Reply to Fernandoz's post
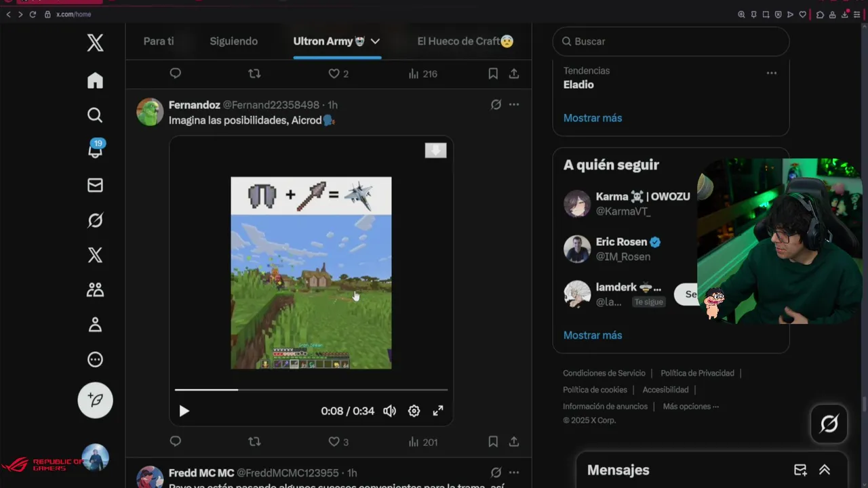868x488 pixels. pos(176,441)
